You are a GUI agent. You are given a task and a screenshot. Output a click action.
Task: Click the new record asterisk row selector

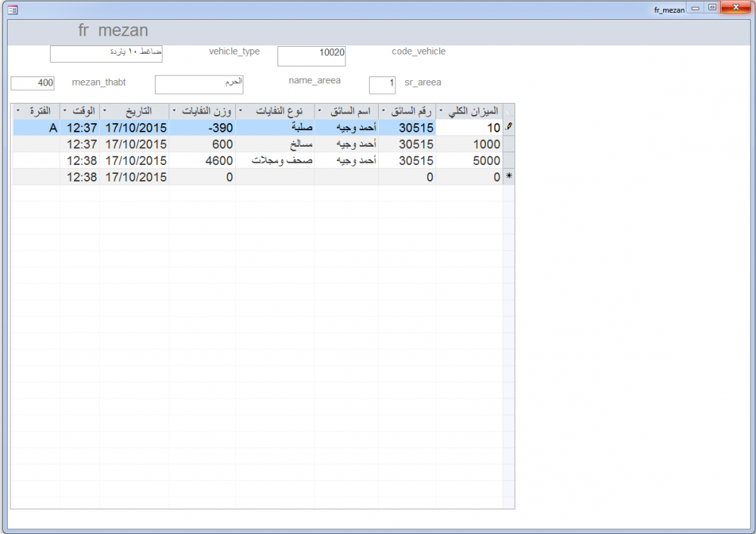508,177
